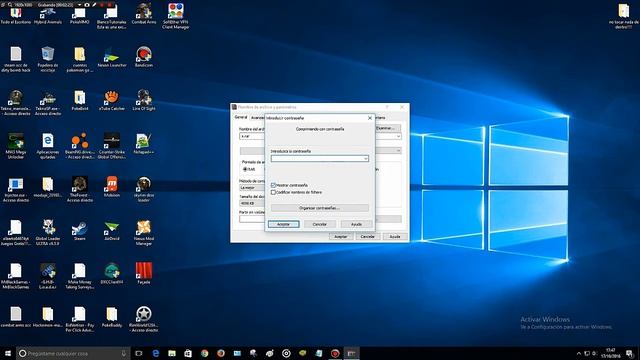This screenshot has width=640, height=360.
Task: Click the Cortana search box
Action: tap(73, 353)
